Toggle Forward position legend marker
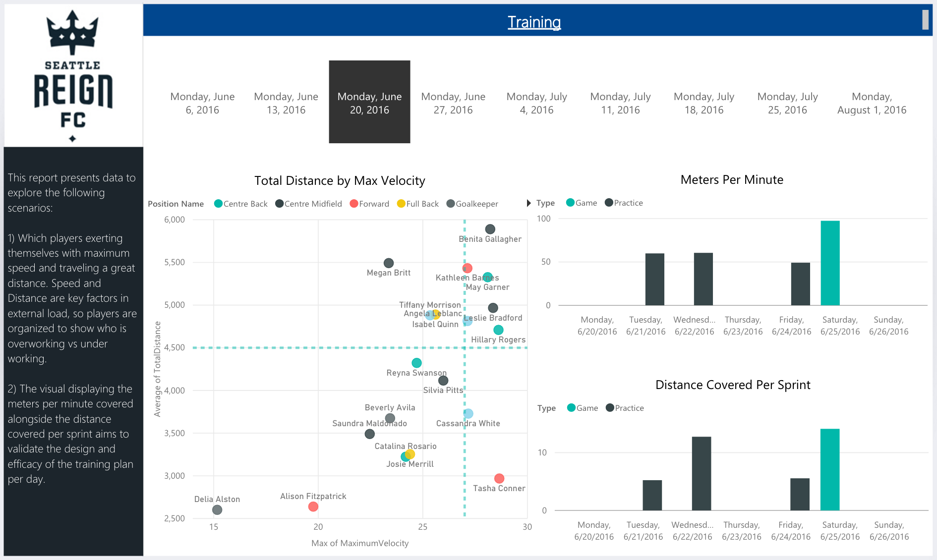This screenshot has width=937, height=560. 354,204
